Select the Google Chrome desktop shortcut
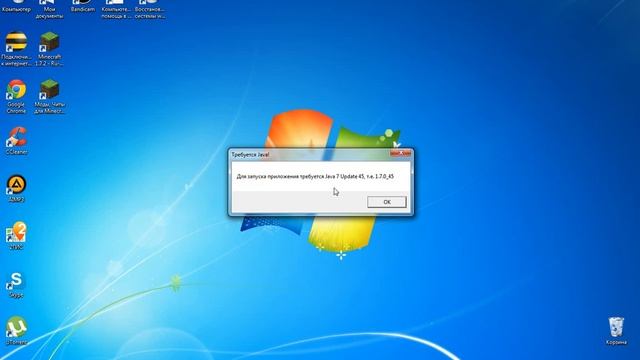The height and width of the screenshot is (360, 640). 16,97
